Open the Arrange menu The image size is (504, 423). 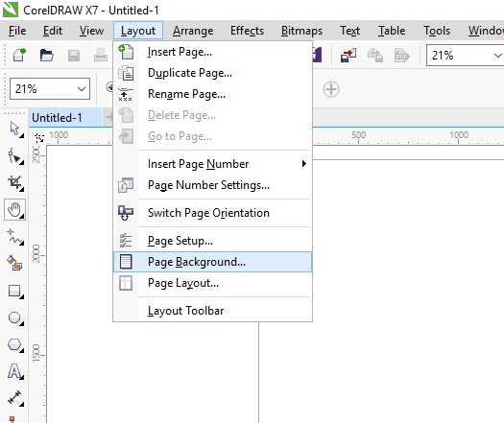[x=193, y=31]
